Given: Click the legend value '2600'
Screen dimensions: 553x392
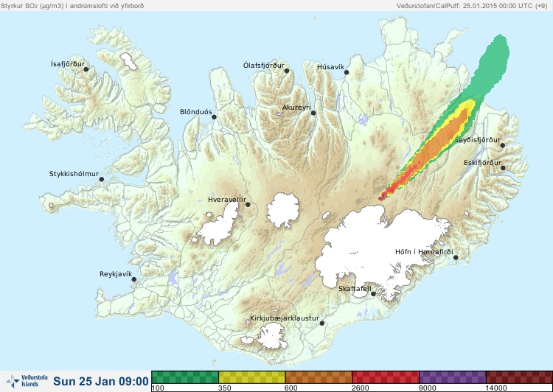Looking at the screenshot, I should (361, 388).
